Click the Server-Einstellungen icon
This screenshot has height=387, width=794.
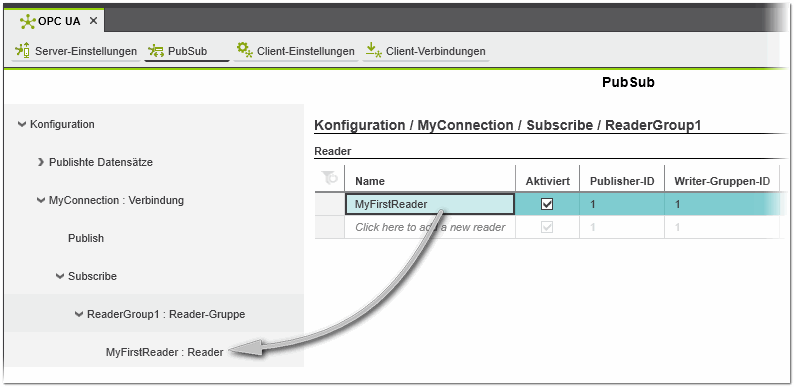coord(22,51)
